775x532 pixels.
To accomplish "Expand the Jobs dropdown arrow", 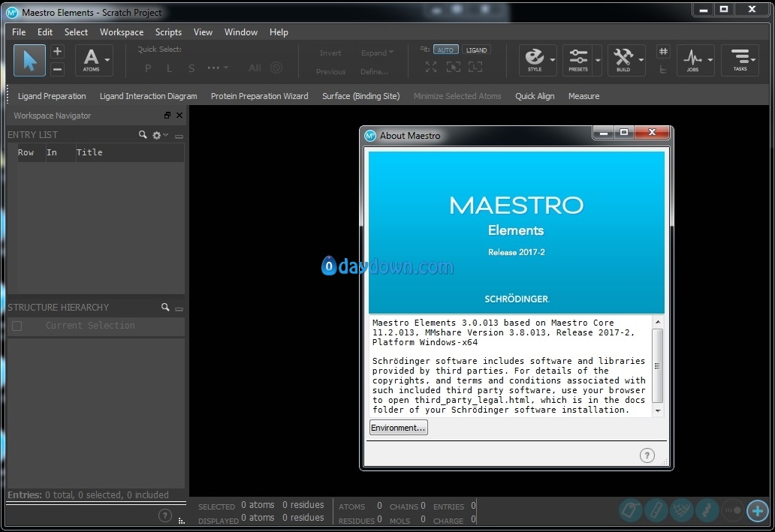I will point(710,60).
